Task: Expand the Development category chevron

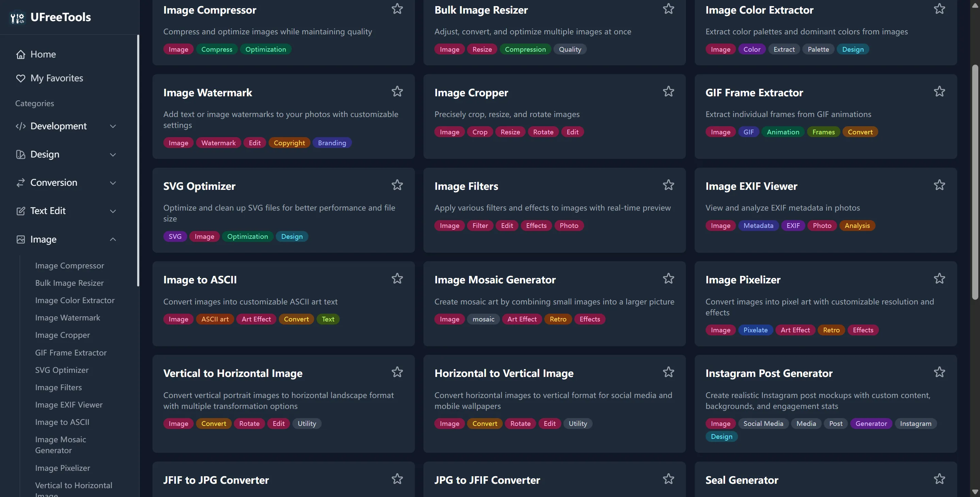Action: (x=113, y=126)
